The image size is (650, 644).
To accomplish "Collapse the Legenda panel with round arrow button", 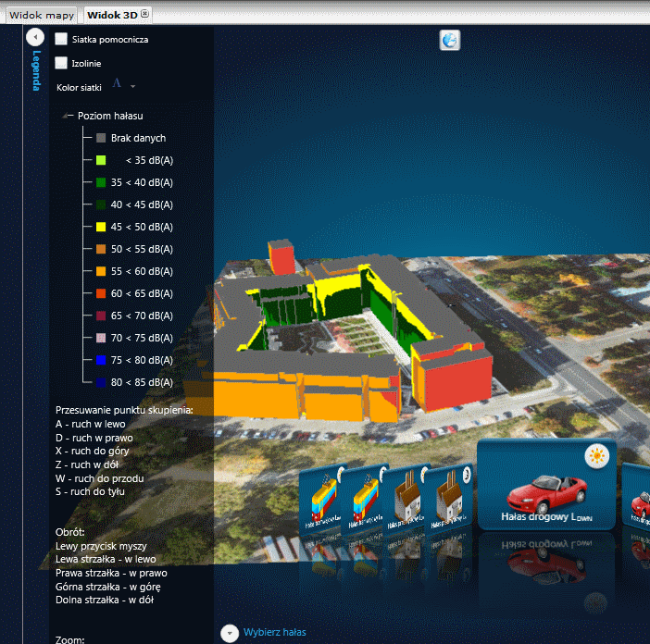I will pos(35,37).
